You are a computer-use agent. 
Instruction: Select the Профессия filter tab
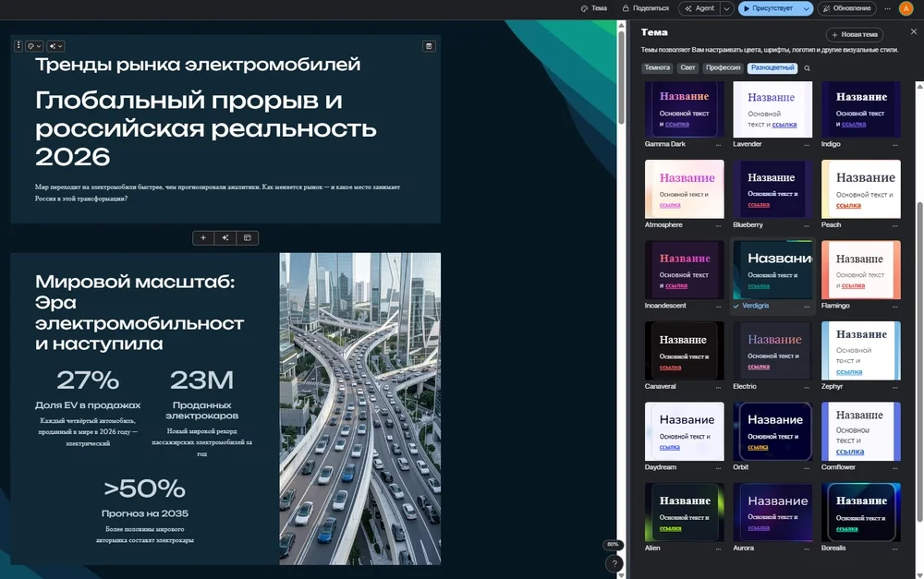pyautogui.click(x=723, y=67)
